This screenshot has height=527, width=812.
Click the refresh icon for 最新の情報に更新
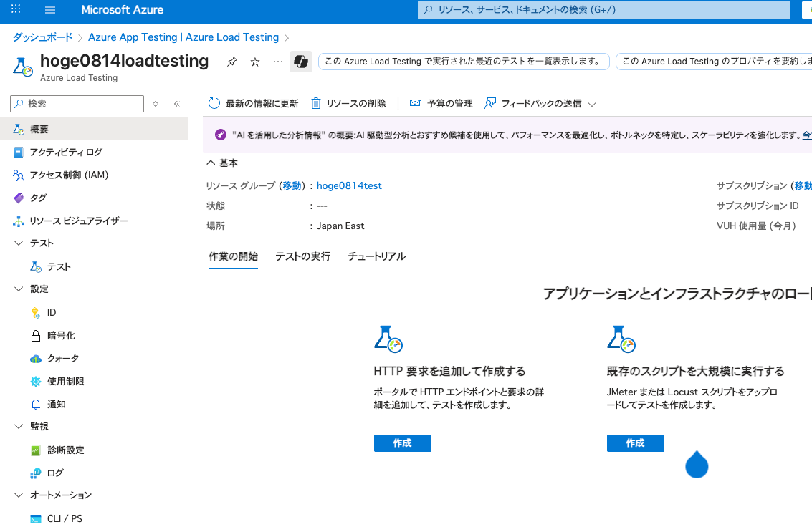214,103
